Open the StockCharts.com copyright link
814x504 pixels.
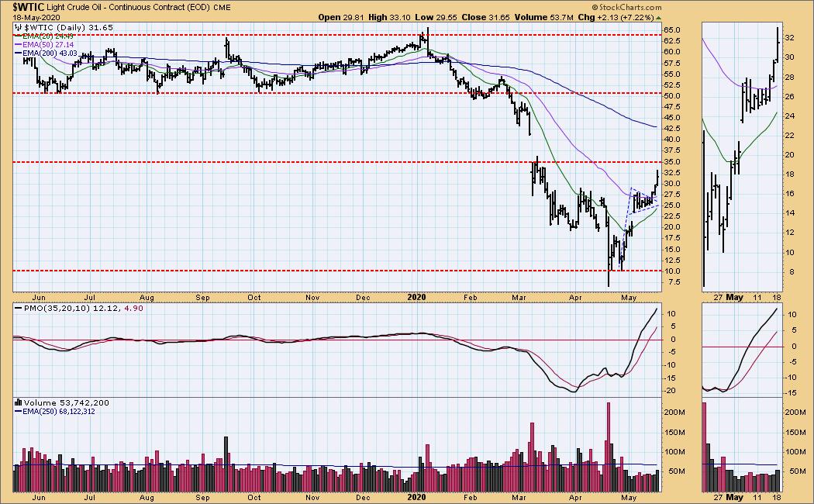point(626,7)
